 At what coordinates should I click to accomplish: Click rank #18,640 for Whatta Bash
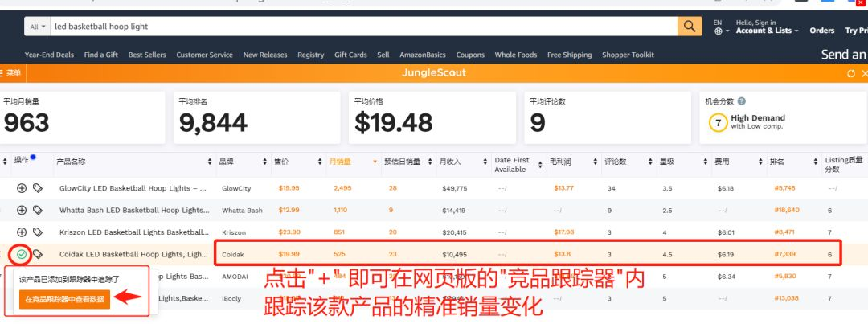point(787,211)
